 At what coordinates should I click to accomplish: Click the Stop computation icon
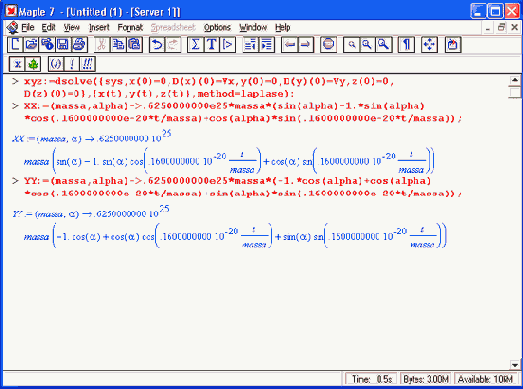point(328,45)
